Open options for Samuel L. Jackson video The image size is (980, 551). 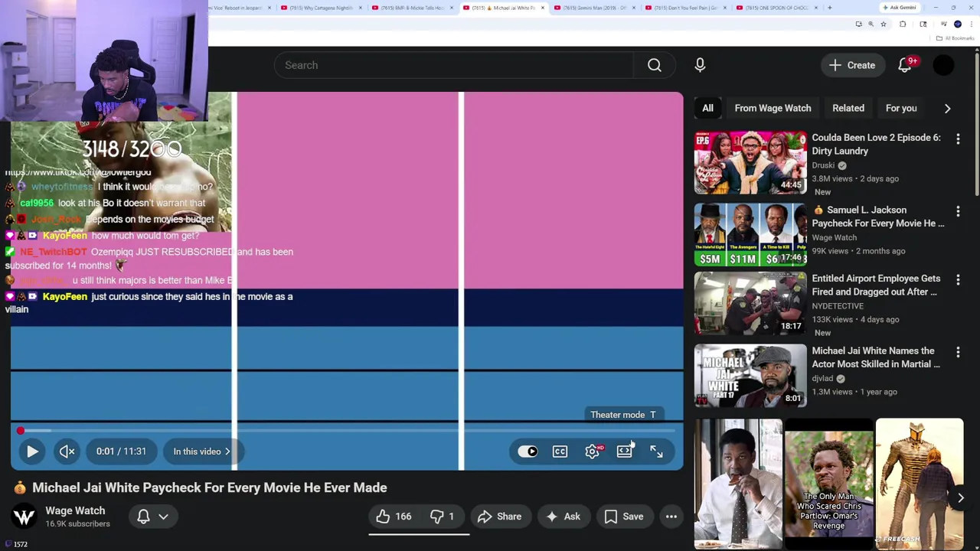click(958, 210)
